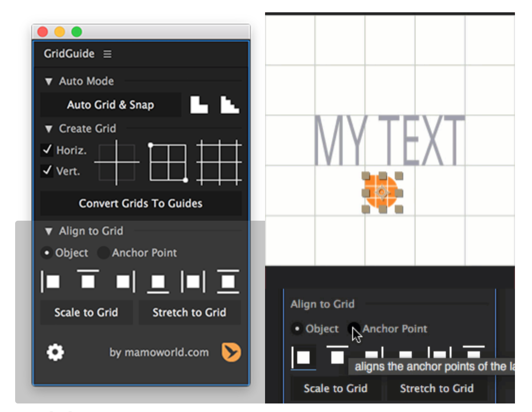The height and width of the screenshot is (412, 532).
Task: Click the stepped grid icon beside Auto Grid & Snap
Action: coord(199,105)
